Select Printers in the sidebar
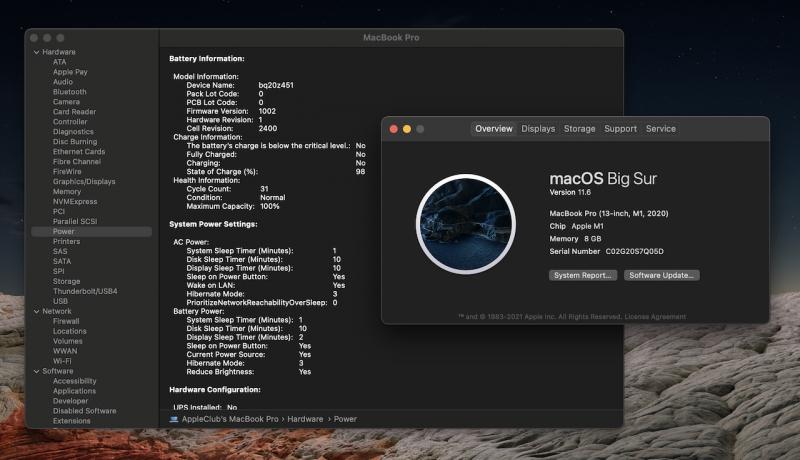This screenshot has height=460, width=800. pos(66,241)
